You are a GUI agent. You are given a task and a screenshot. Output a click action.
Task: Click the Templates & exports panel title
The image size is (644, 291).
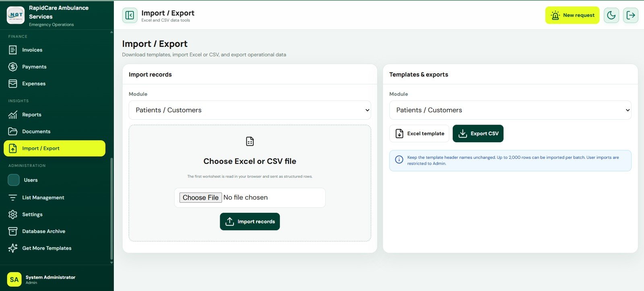(x=419, y=75)
